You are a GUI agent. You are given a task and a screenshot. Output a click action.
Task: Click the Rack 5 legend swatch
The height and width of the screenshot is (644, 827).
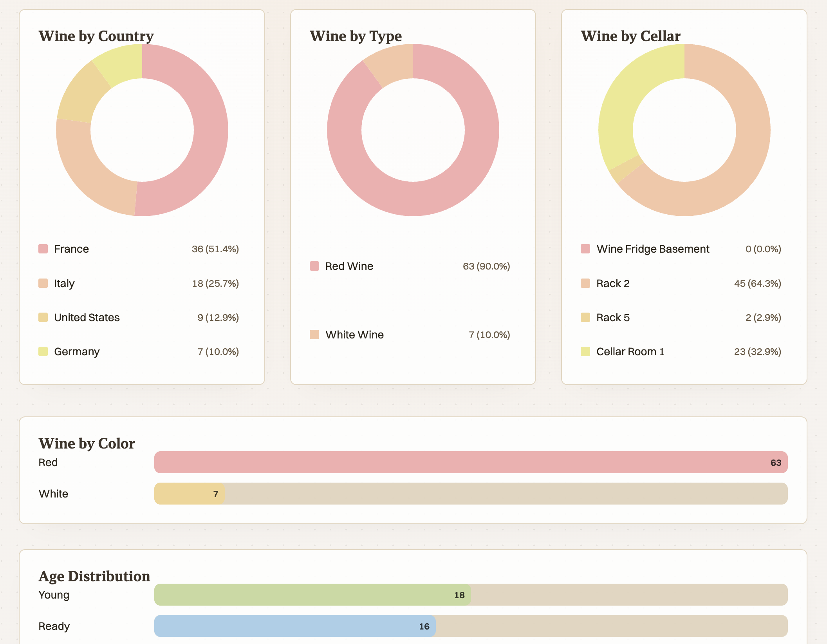pyautogui.click(x=585, y=317)
